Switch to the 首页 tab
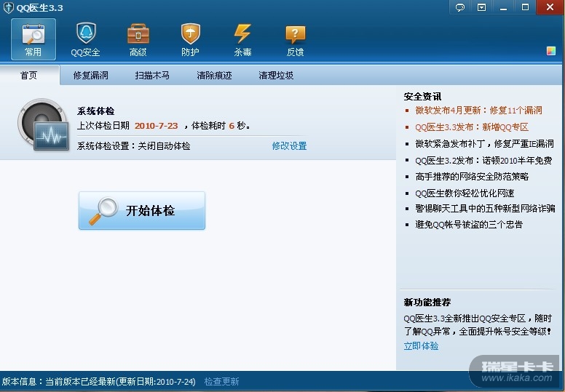The height and width of the screenshot is (392, 565). (29, 75)
